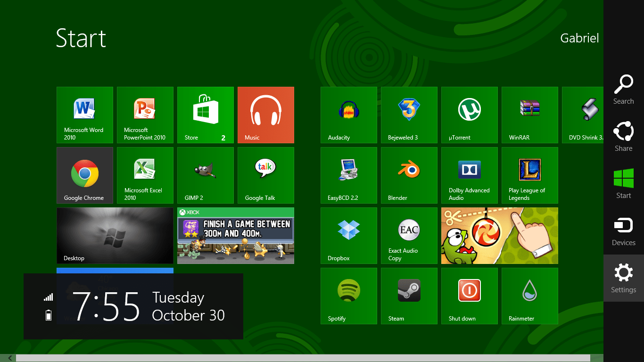Open the Desktop tile
644x362 pixels.
[x=115, y=236]
